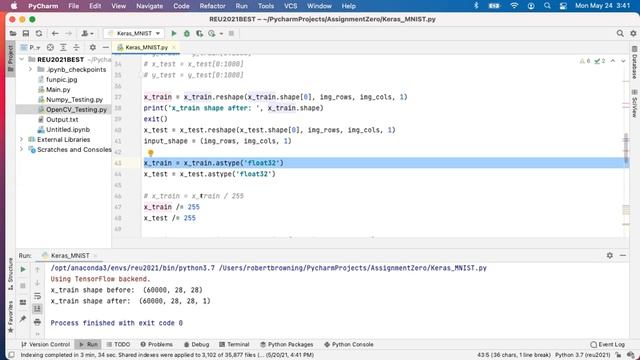Hide the Run tool window
Viewport: 640px width, 360px height.
point(623,255)
